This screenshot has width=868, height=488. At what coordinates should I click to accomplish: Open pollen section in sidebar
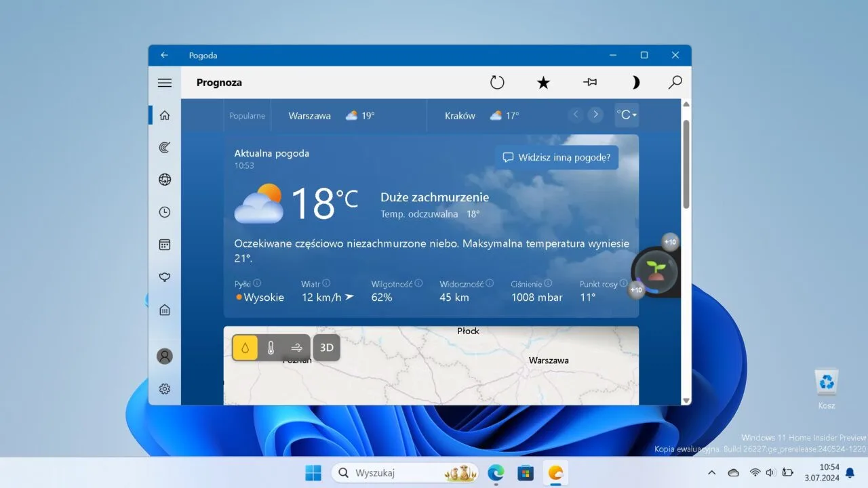point(164,277)
